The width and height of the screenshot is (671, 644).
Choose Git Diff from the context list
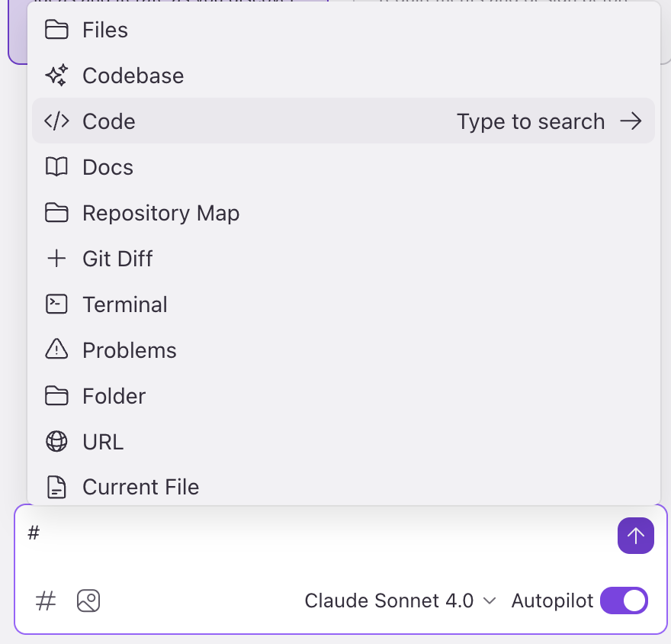click(x=344, y=259)
